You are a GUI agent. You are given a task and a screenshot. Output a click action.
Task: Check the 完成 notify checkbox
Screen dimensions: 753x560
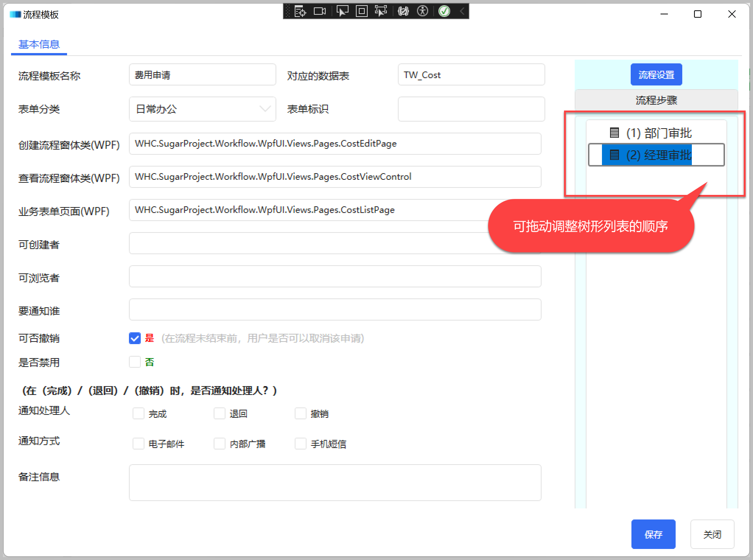(139, 413)
